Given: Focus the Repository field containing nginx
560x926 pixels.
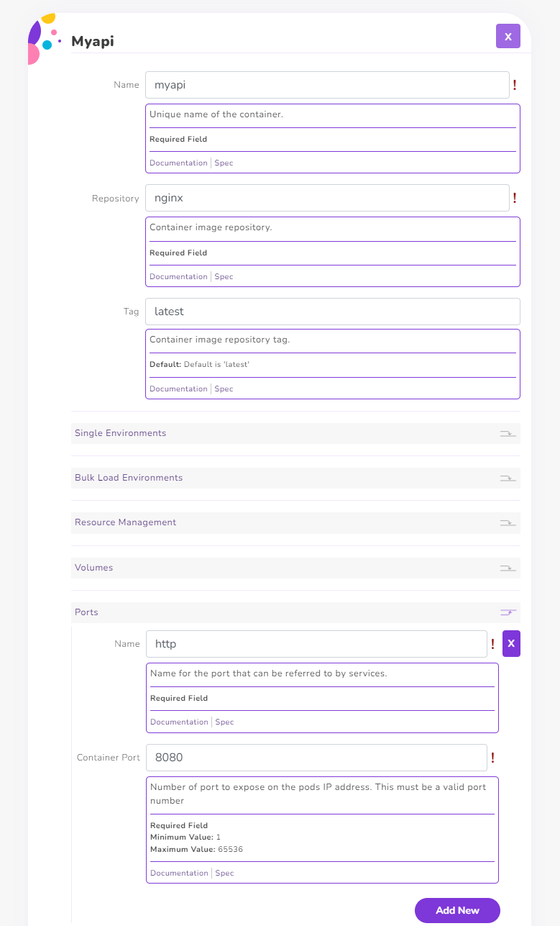Looking at the screenshot, I should point(327,198).
